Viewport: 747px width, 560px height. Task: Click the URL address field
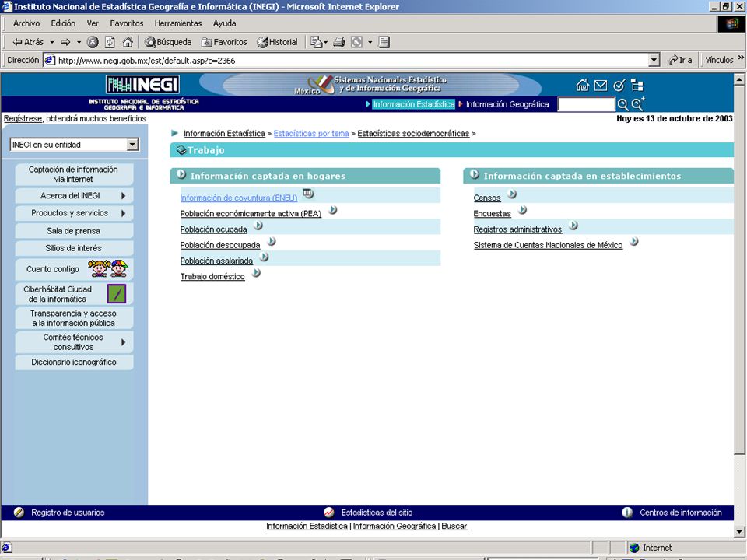tap(352, 61)
